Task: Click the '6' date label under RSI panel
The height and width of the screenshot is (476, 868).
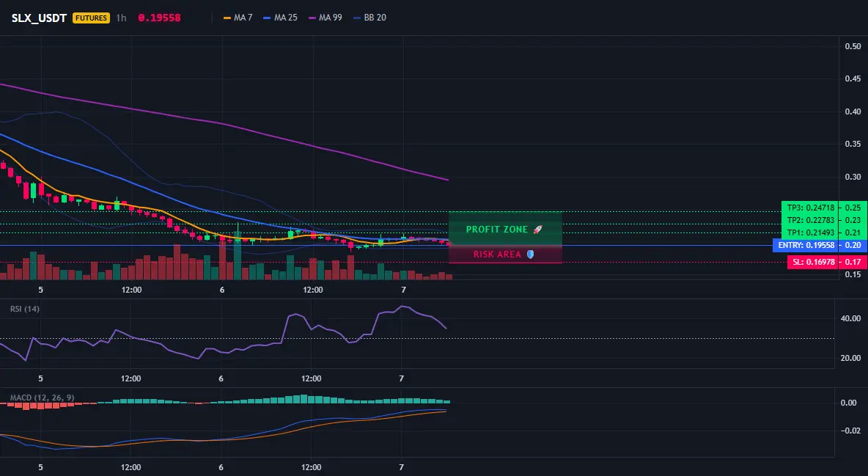Action: 221,378
